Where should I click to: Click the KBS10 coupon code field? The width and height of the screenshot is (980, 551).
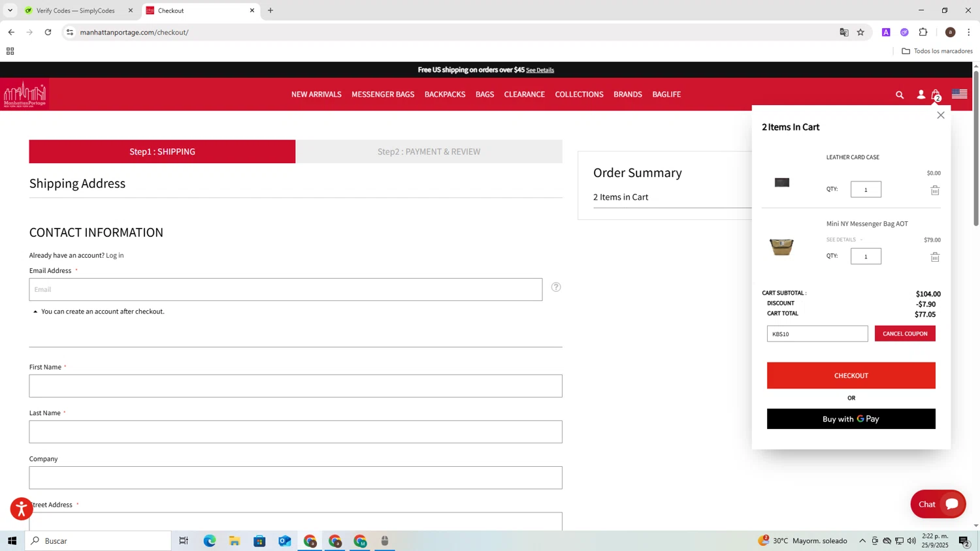[817, 334]
